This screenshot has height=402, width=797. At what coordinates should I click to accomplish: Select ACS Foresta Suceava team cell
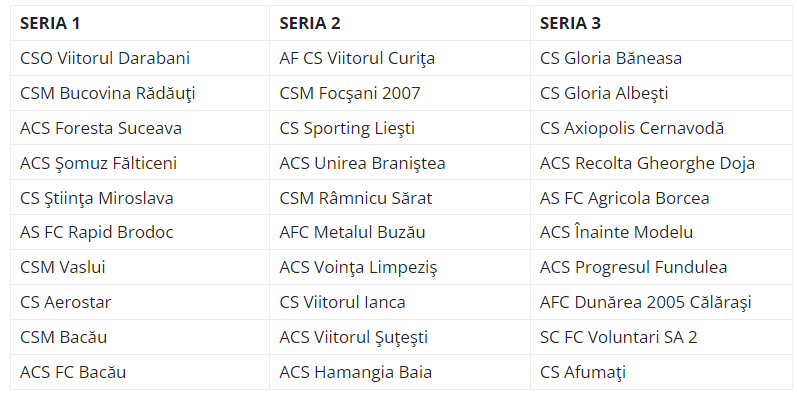(101, 128)
